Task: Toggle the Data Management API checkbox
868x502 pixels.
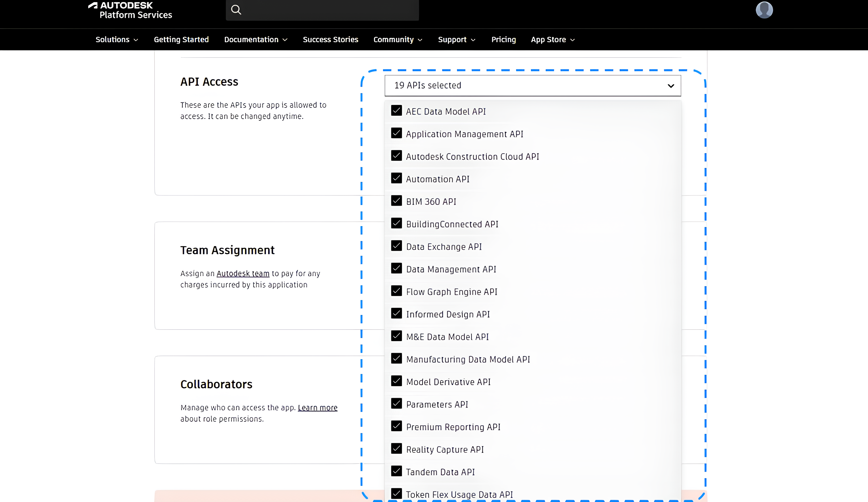Action: pyautogui.click(x=396, y=269)
